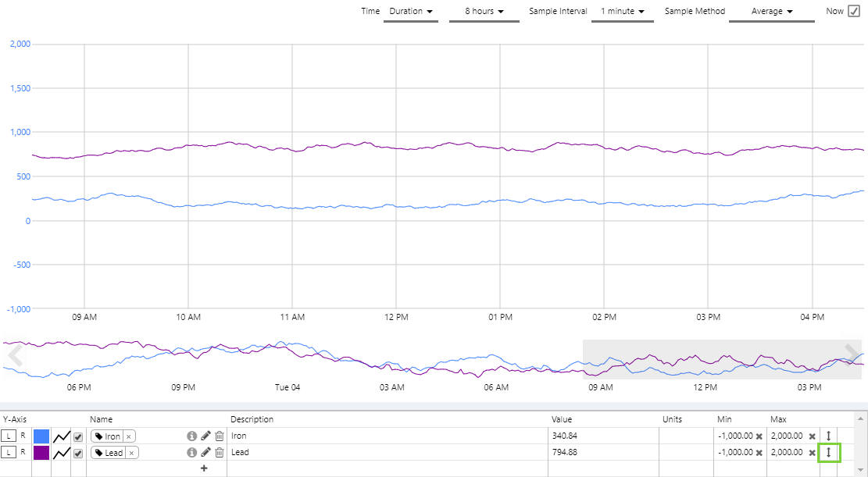Open the Sample Interval 1 minute dropdown
The image size is (868, 477).
pyautogui.click(x=622, y=12)
